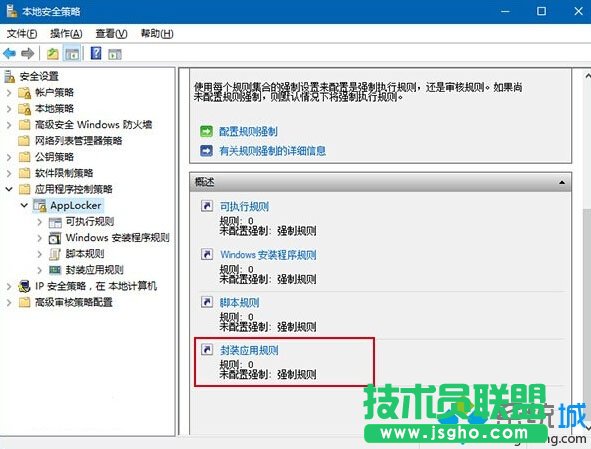Click the AppLocker lock icon in tree
The image size is (591, 449).
point(40,206)
